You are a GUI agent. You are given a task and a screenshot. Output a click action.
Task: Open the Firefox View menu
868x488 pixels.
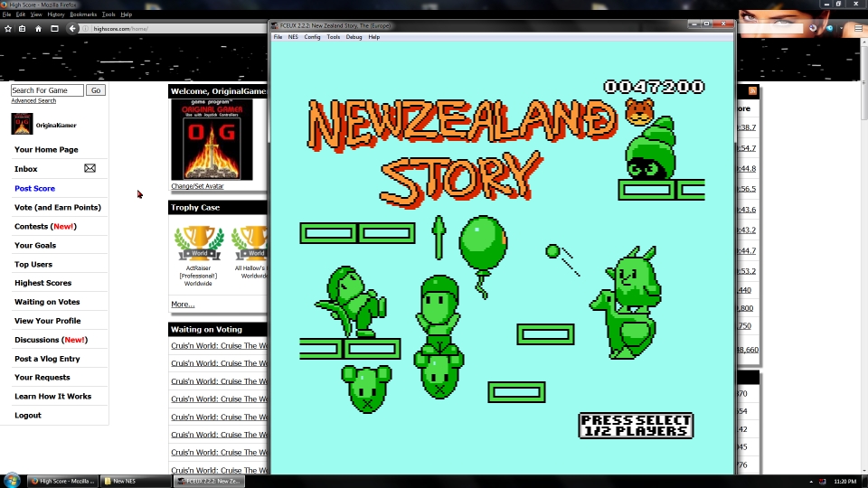pos(36,14)
